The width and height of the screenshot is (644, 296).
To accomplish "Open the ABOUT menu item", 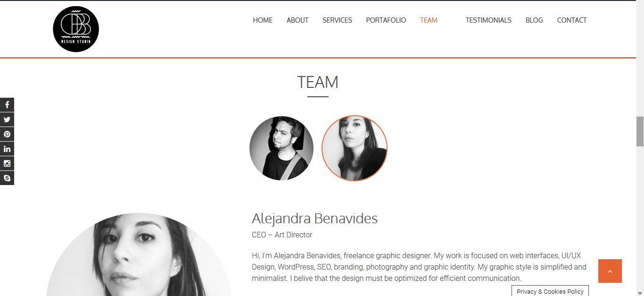I will coord(297,20).
